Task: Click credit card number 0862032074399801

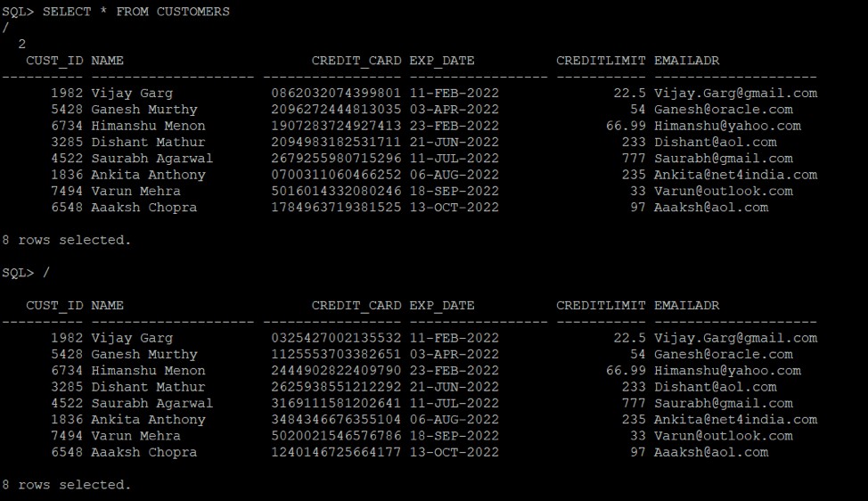Action: (x=336, y=93)
